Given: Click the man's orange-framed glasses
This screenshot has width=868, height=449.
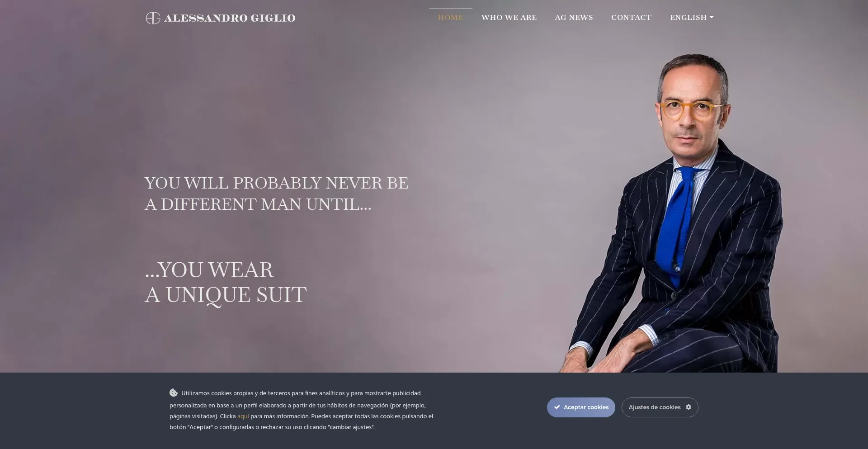Looking at the screenshot, I should point(692,109).
